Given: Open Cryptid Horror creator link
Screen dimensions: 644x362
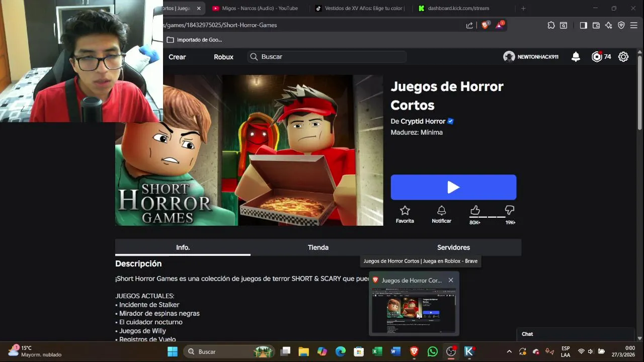Looking at the screenshot, I should [x=423, y=121].
